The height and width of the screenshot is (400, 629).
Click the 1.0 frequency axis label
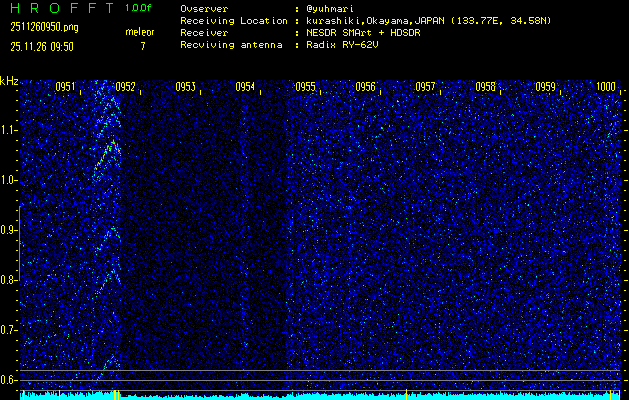[x=8, y=179]
